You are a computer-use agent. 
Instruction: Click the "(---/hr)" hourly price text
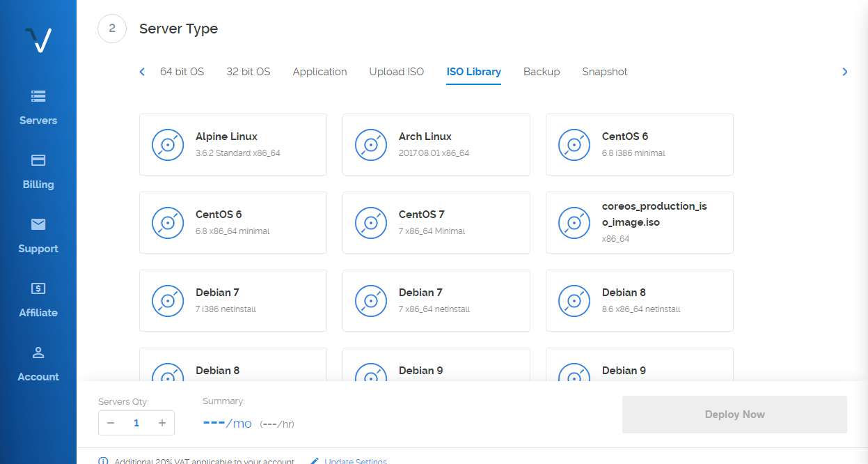pos(277,424)
